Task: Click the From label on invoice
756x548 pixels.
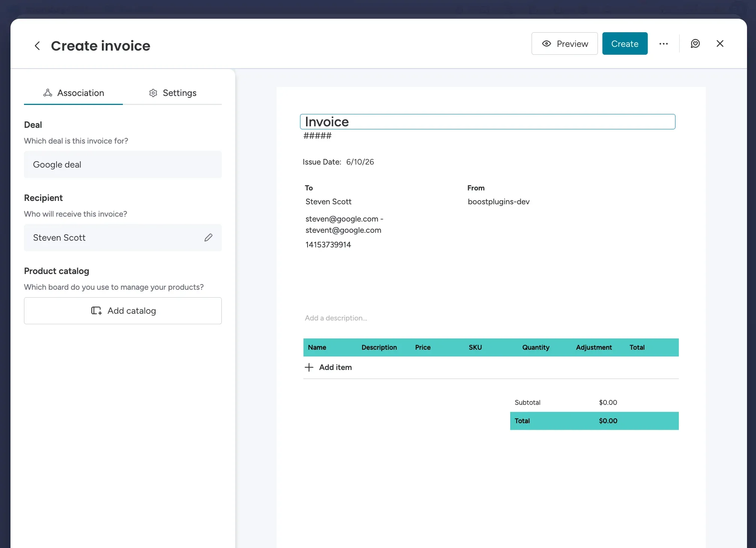Action: pos(476,188)
